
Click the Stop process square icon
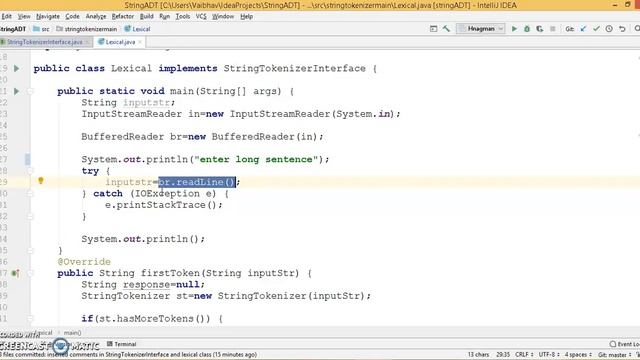[553, 29]
